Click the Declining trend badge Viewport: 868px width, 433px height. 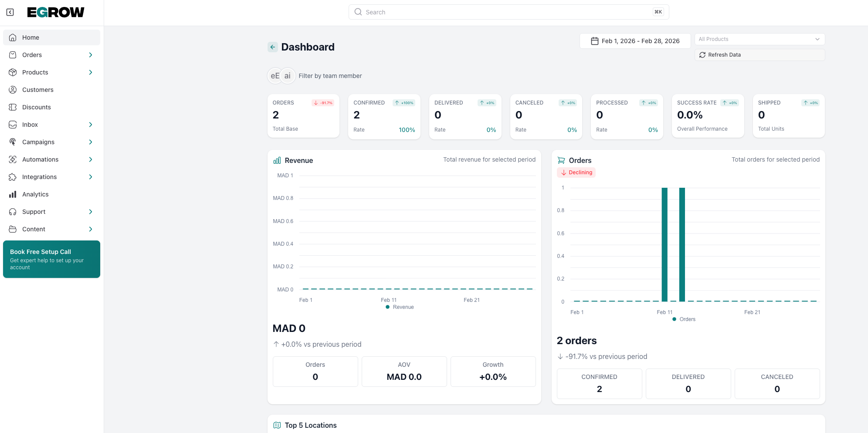click(x=576, y=173)
